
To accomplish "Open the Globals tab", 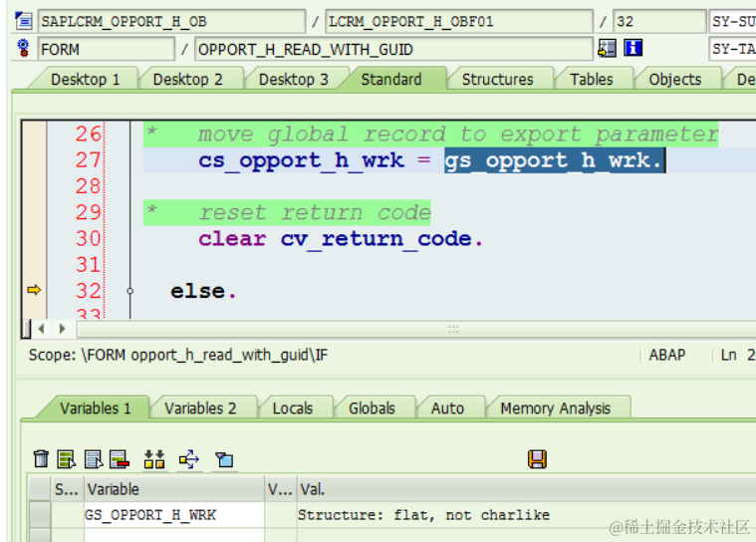I will click(x=373, y=408).
